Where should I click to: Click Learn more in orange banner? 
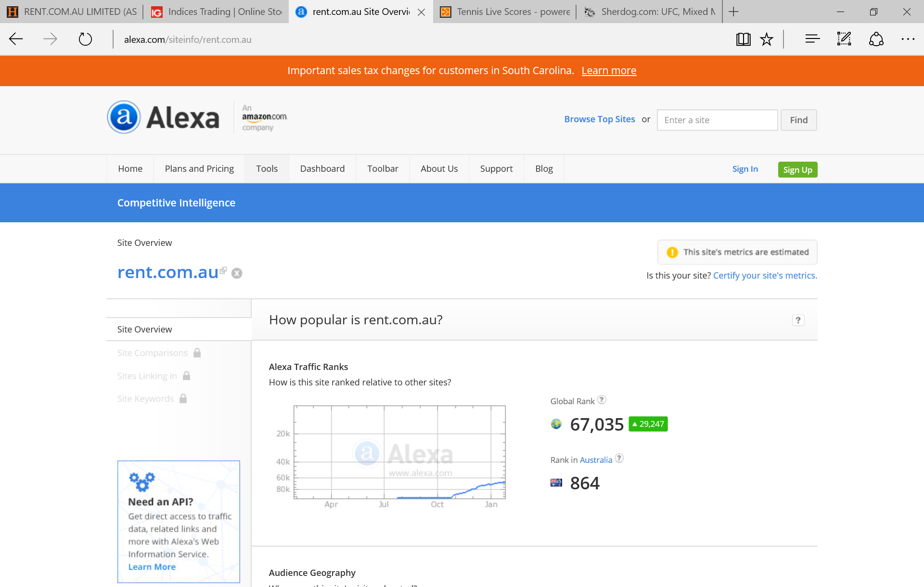point(609,70)
